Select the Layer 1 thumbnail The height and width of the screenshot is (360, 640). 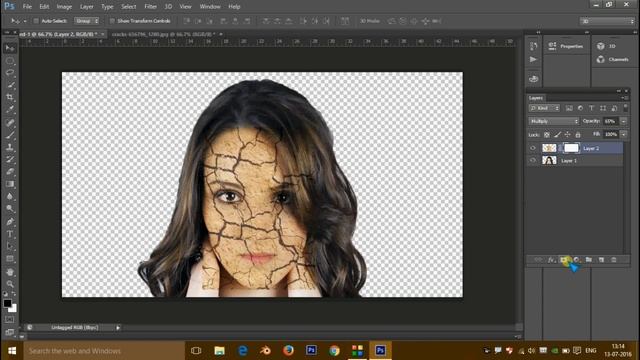coord(549,160)
